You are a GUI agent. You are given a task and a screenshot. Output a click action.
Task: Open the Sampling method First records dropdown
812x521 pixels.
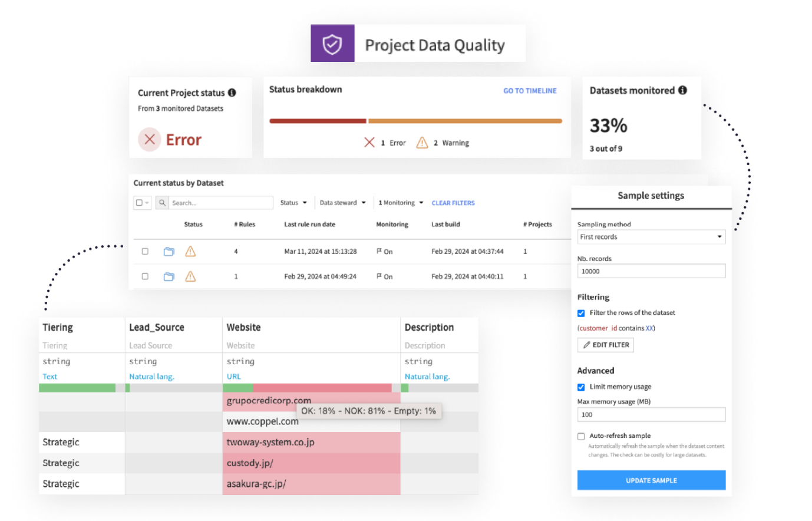pyautogui.click(x=651, y=237)
